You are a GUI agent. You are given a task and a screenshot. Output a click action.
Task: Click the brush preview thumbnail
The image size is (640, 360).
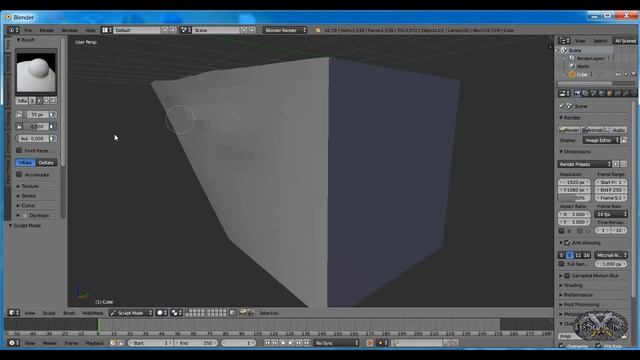pyautogui.click(x=36, y=72)
